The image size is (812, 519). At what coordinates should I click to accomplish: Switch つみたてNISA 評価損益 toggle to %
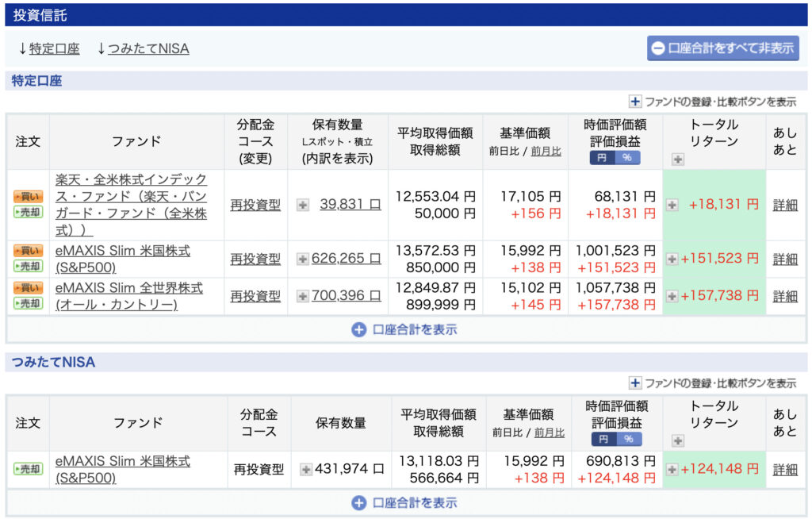point(629,439)
